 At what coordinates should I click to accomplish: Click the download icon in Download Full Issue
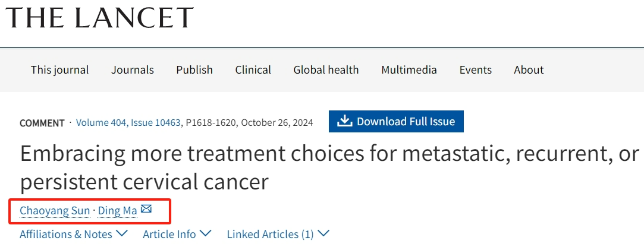344,121
